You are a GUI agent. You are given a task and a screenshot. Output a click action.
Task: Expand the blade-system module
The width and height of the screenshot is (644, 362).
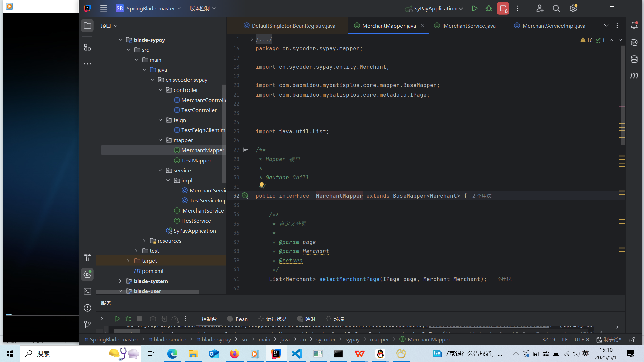pyautogui.click(x=120, y=281)
